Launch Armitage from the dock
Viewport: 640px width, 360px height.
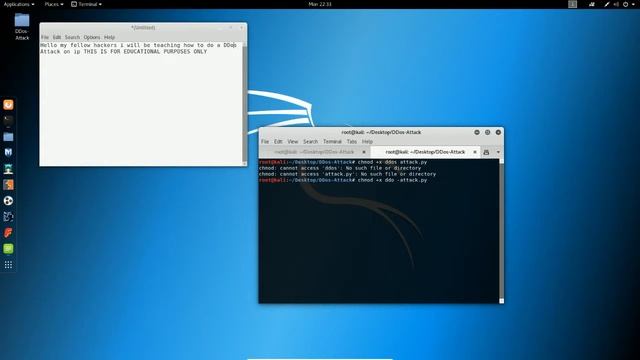point(8,169)
